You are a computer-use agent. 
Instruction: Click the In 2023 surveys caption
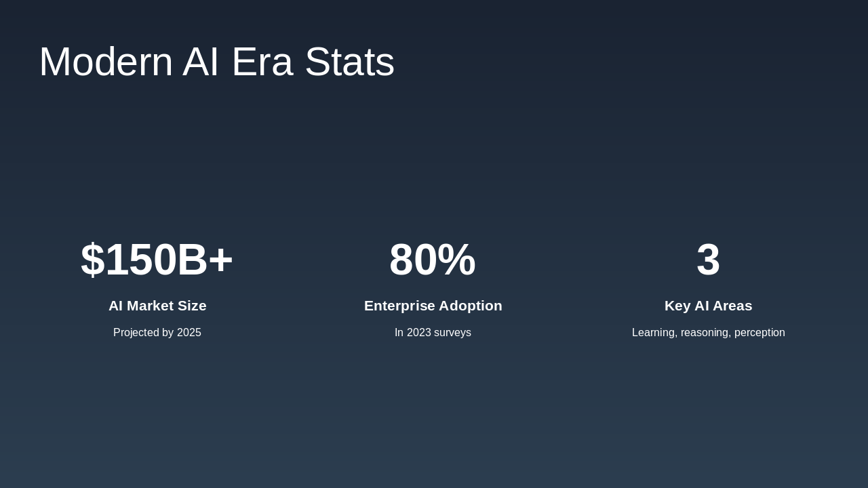pos(433,333)
